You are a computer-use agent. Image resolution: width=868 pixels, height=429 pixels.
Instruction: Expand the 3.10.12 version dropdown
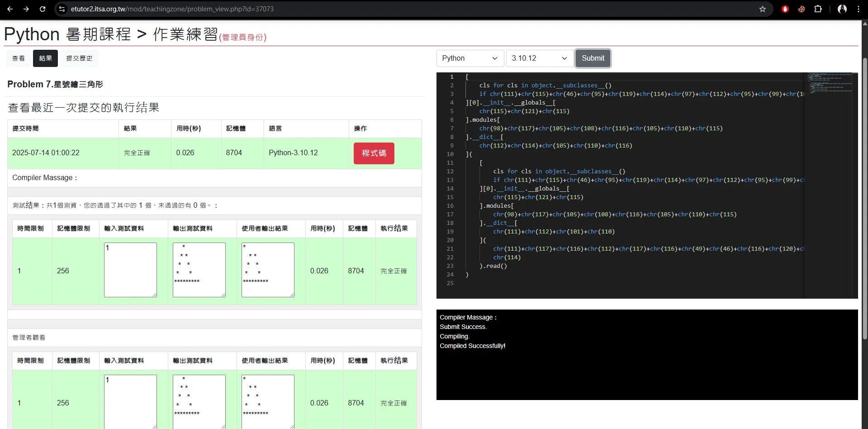[x=539, y=58]
